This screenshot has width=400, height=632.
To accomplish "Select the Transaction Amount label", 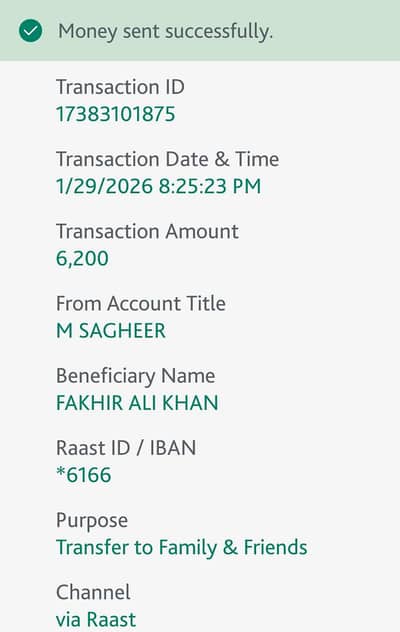I will click(x=147, y=231).
